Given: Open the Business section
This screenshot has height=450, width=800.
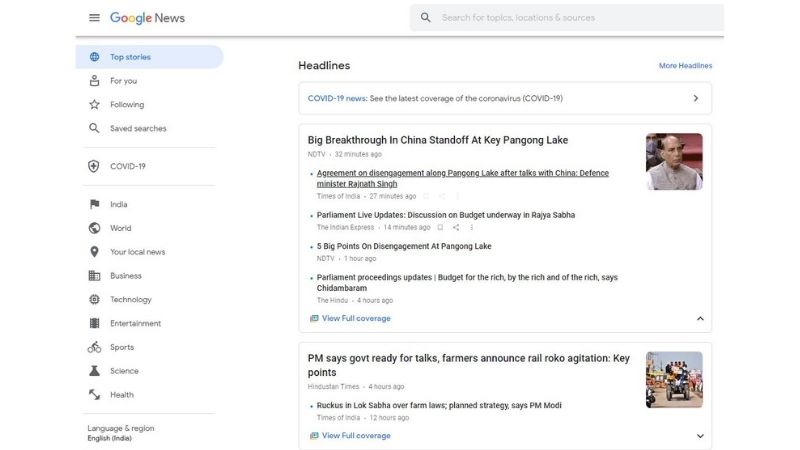Looking at the screenshot, I should point(126,276).
